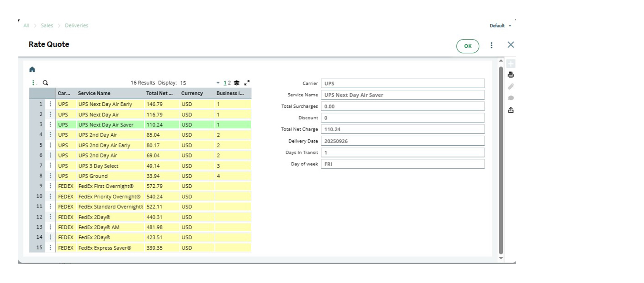Sort by Total Net column header
This screenshot has height=283, width=644.
159,93
